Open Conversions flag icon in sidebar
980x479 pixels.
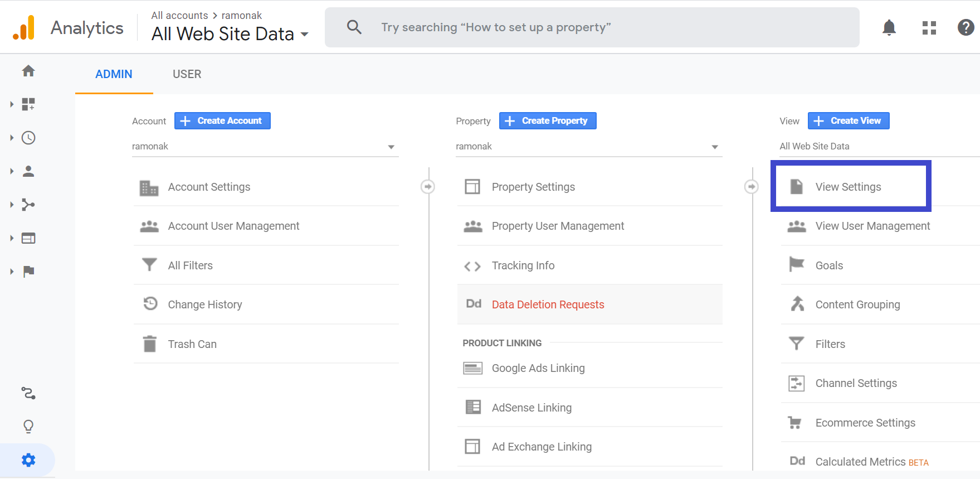click(28, 272)
